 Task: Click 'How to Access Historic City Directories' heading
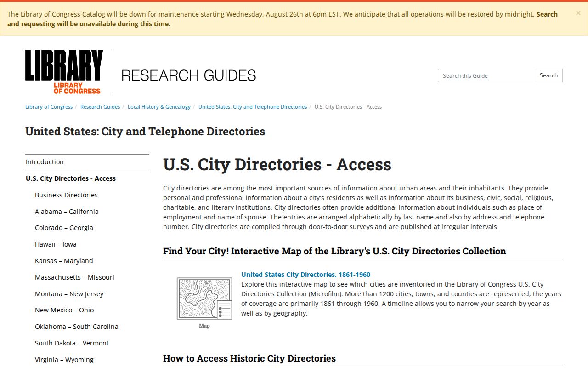[x=249, y=358]
